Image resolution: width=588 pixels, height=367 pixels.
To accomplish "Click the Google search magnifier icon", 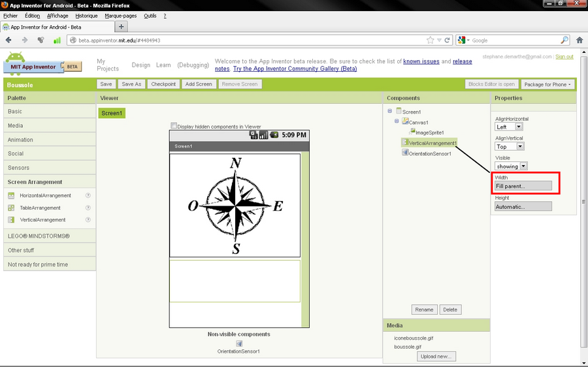I will pyautogui.click(x=565, y=40).
